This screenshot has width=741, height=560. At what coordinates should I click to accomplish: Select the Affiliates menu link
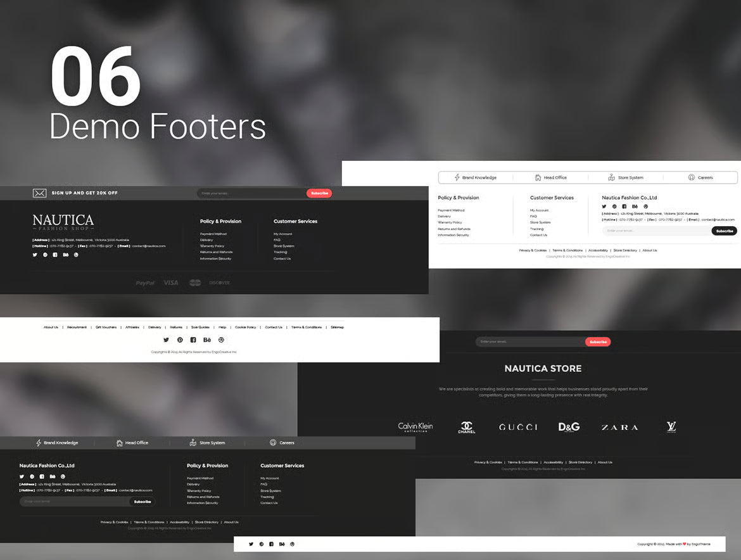click(132, 328)
